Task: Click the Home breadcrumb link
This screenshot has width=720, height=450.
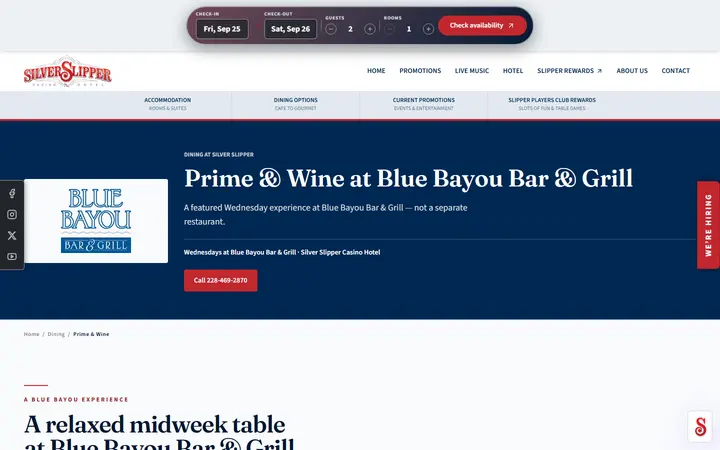Action: [31, 334]
